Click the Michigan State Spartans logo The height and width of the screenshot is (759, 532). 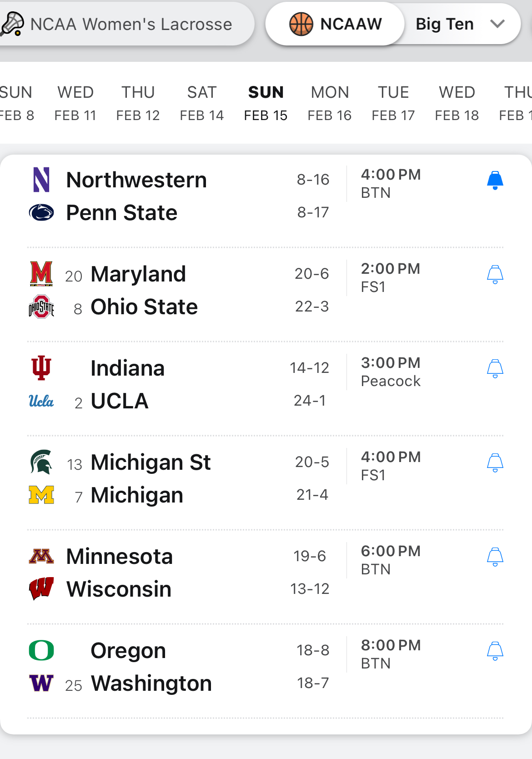(41, 462)
